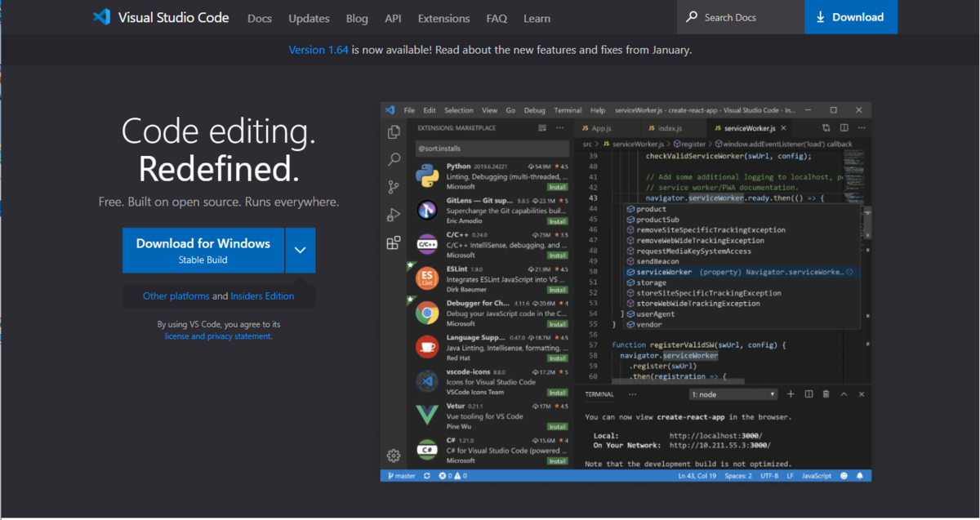Click the new terminal plus icon
Image resolution: width=980 pixels, height=520 pixels.
(x=789, y=393)
